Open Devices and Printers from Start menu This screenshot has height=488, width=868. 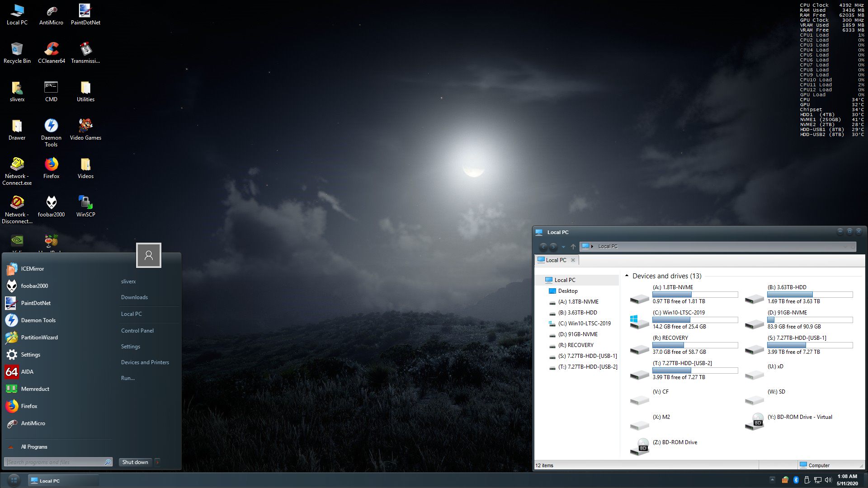(145, 362)
